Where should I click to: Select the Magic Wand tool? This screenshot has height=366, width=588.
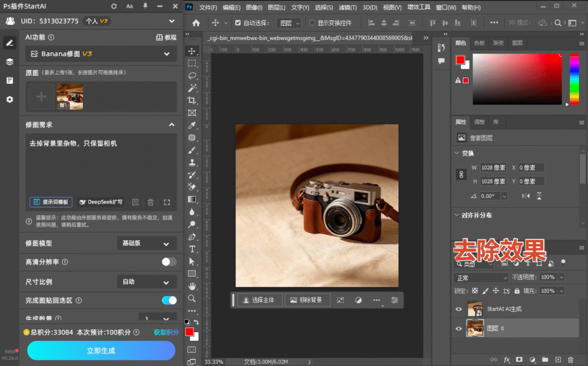pyautogui.click(x=192, y=88)
